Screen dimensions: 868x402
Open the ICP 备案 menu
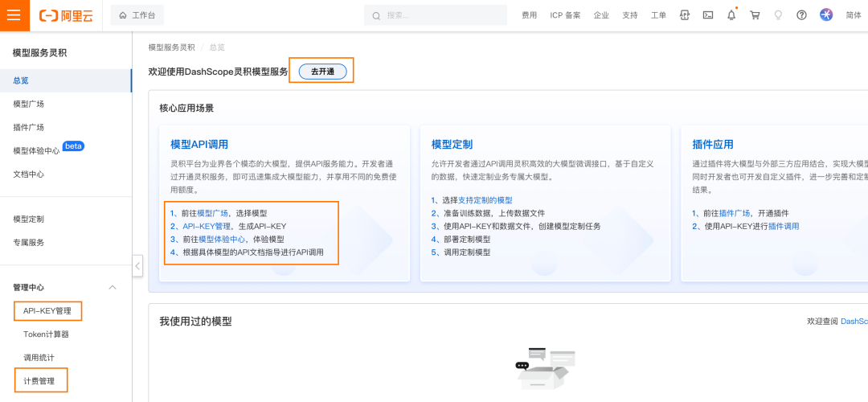565,15
